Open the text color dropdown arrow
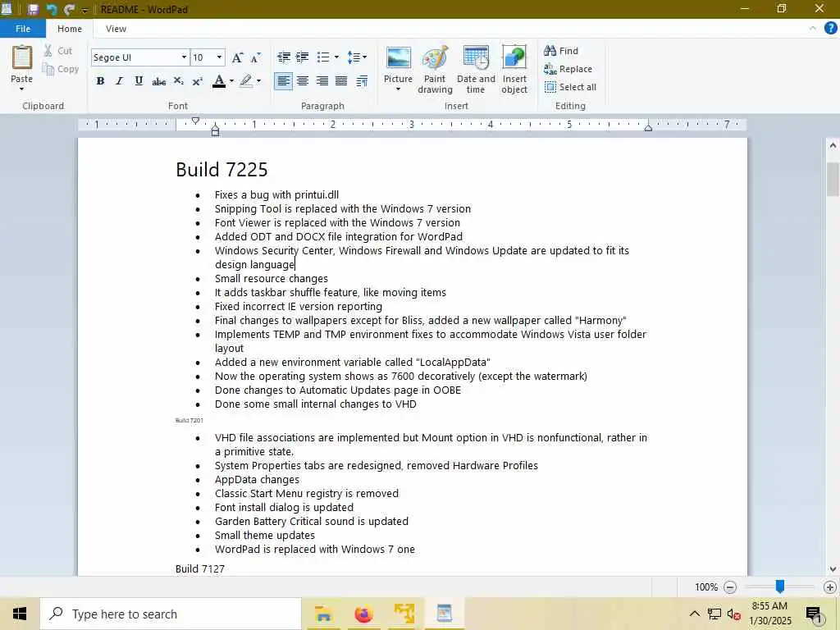Image resolution: width=840 pixels, height=630 pixels. tap(231, 81)
